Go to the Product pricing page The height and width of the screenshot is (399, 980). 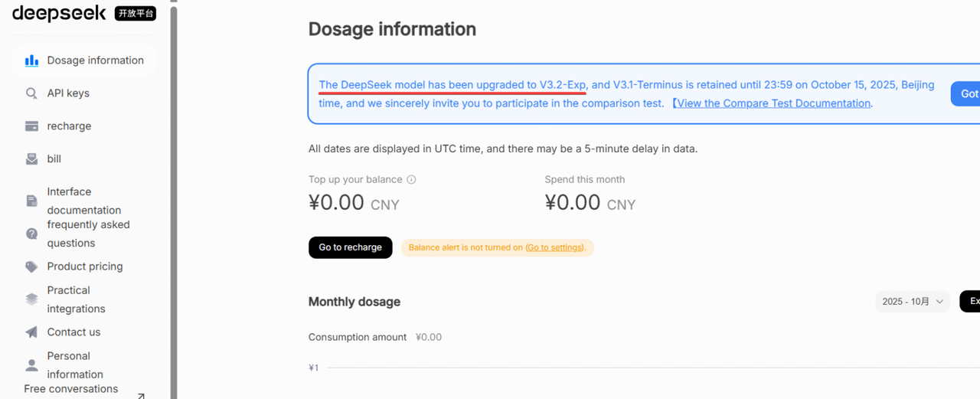[84, 267]
